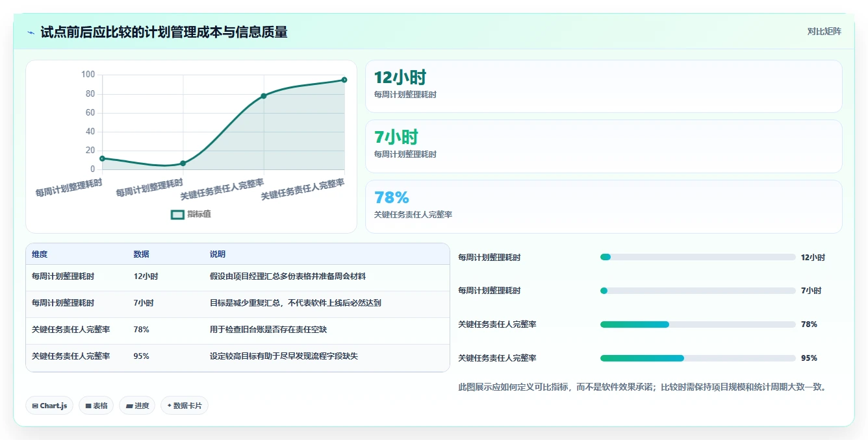The height and width of the screenshot is (440, 868).
Task: Click the progress bar showing 95%
Action: (698, 358)
